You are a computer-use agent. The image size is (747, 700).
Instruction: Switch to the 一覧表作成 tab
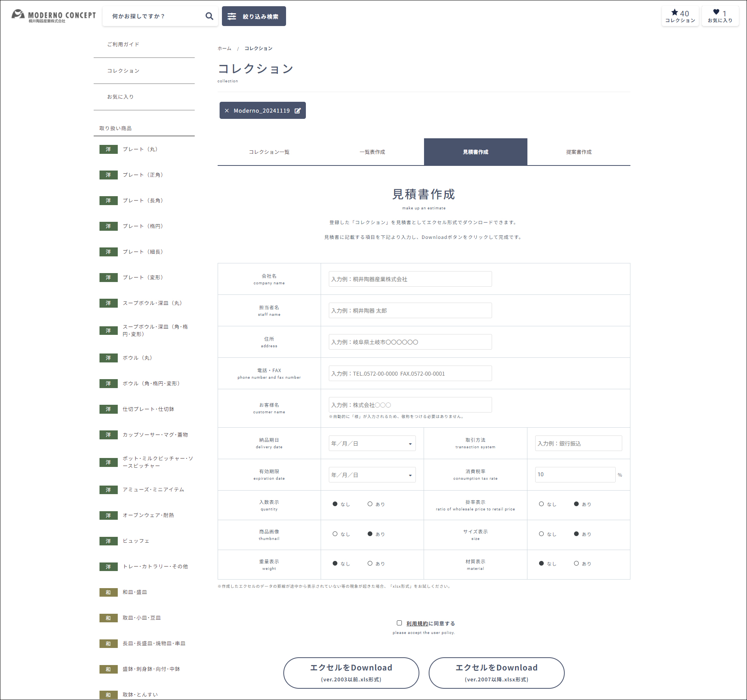[x=372, y=152]
